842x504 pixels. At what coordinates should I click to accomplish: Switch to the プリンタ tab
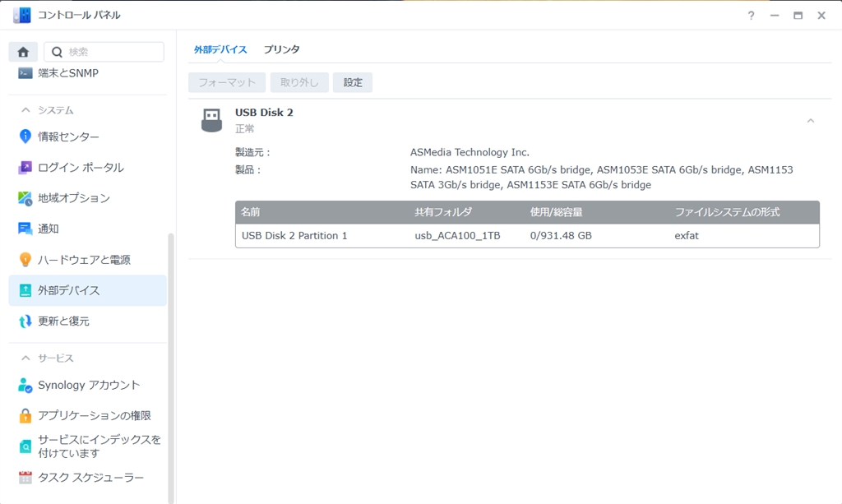coord(282,49)
